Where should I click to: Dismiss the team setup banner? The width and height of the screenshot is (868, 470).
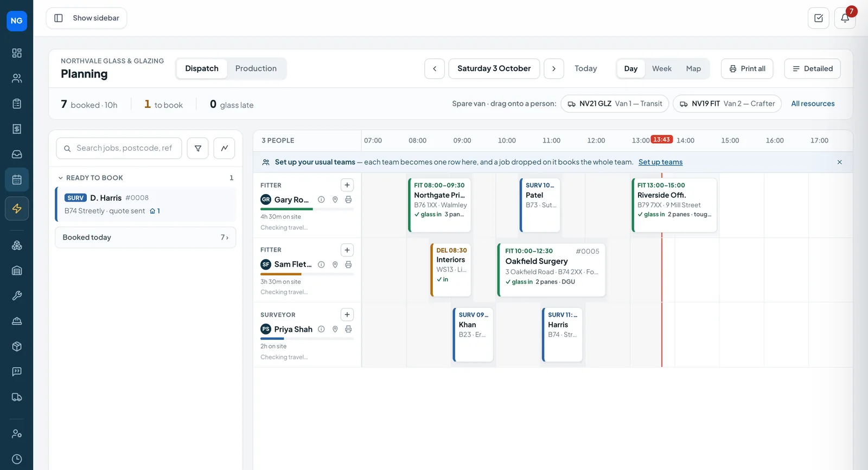click(x=839, y=162)
